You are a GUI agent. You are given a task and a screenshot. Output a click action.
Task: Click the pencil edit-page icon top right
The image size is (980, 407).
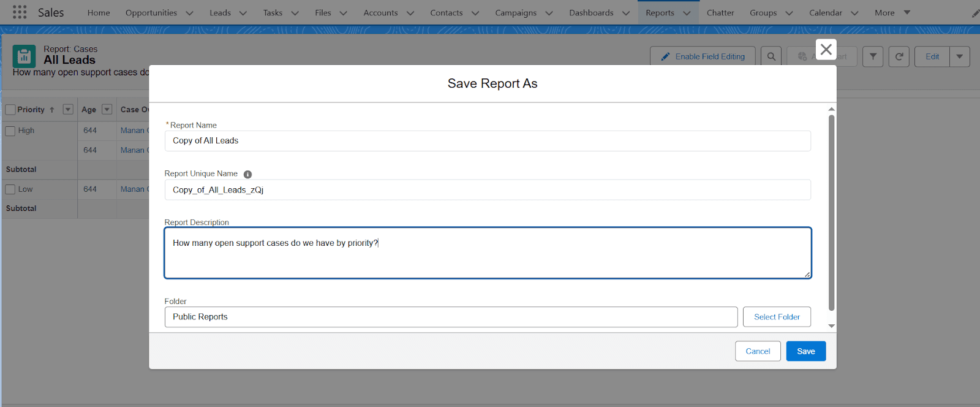[975, 13]
